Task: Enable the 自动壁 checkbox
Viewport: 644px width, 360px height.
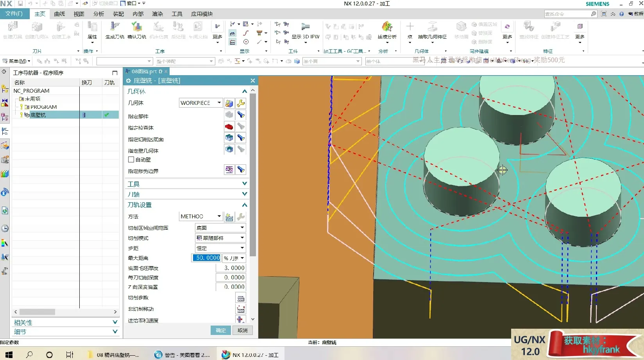Action: (x=131, y=160)
